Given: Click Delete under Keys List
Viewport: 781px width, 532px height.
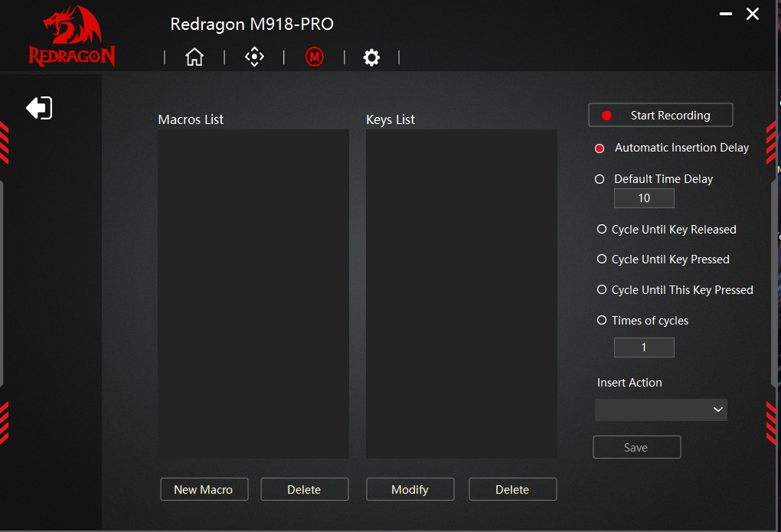Looking at the screenshot, I should point(512,489).
